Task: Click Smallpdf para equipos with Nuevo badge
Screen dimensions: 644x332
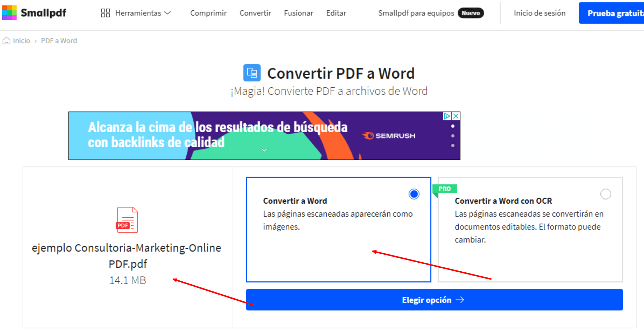Action: [416, 13]
